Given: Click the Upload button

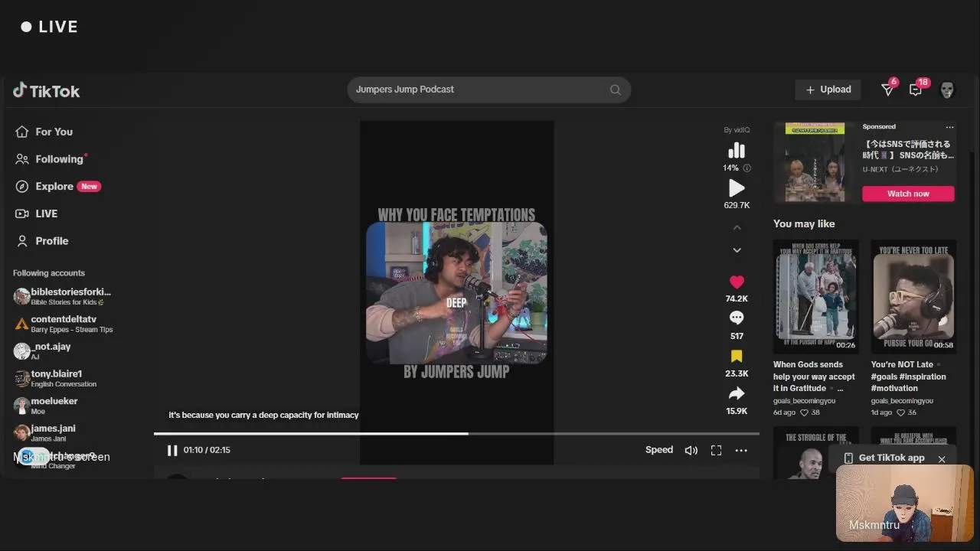Looking at the screenshot, I should [x=828, y=90].
